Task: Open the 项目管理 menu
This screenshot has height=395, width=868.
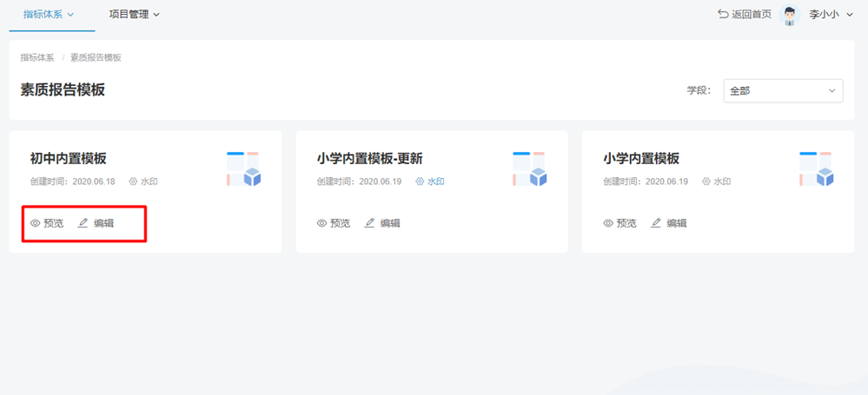Action: tap(134, 15)
